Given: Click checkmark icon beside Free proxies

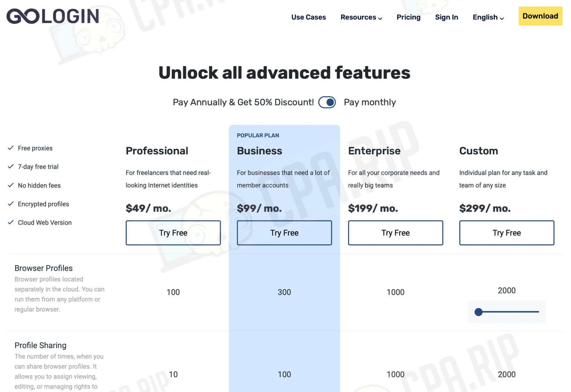Looking at the screenshot, I should (x=11, y=148).
